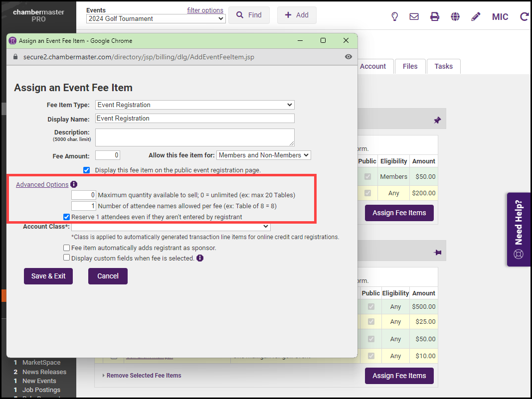Click the lightbulb ideas icon
This screenshot has width=532, height=399.
(x=394, y=16)
